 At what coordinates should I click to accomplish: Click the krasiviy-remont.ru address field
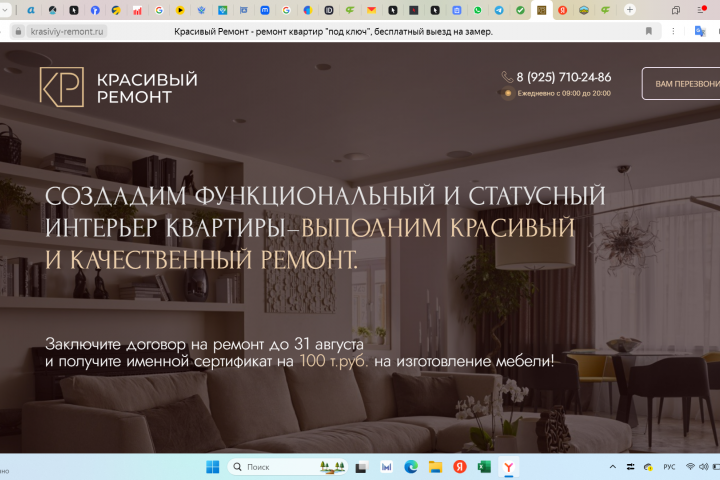67,31
